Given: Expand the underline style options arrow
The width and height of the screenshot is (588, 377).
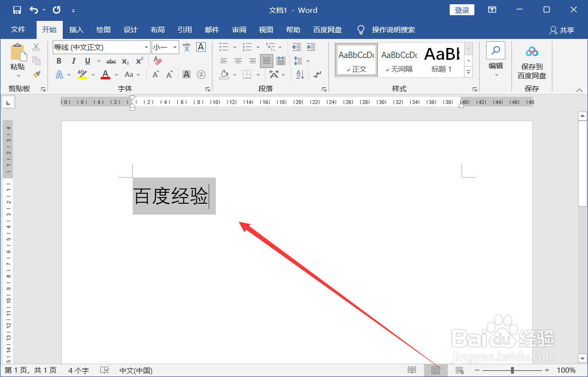Looking at the screenshot, I should [x=99, y=61].
